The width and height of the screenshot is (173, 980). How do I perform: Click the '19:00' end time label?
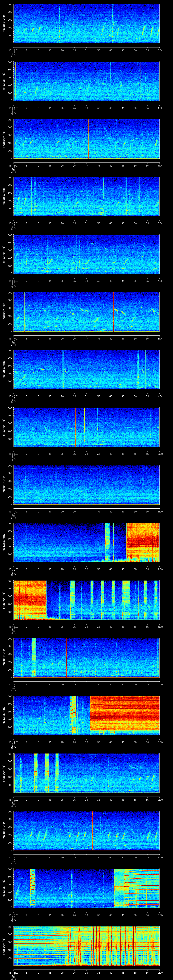click(160, 972)
